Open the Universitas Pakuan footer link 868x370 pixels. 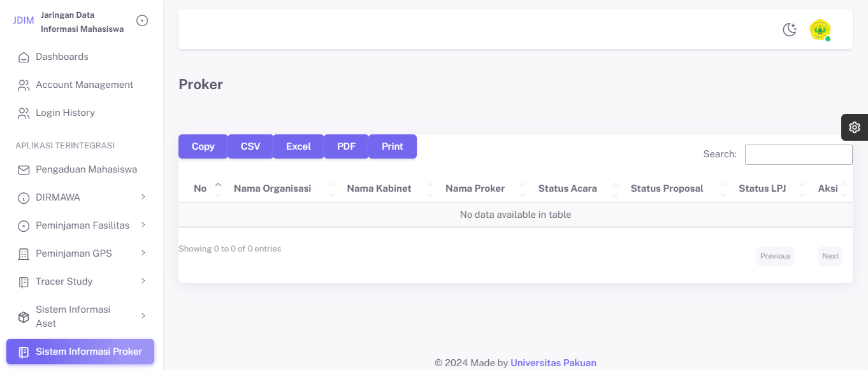tap(553, 363)
